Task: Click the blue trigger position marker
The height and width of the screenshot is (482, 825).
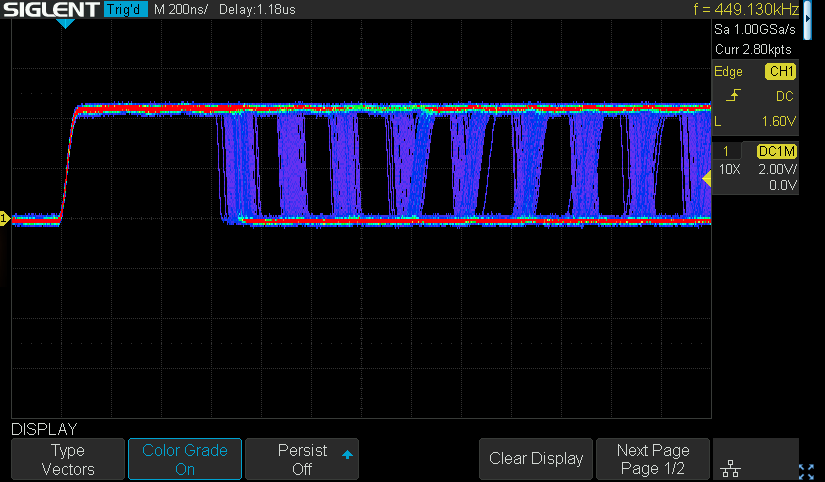Action: point(65,24)
